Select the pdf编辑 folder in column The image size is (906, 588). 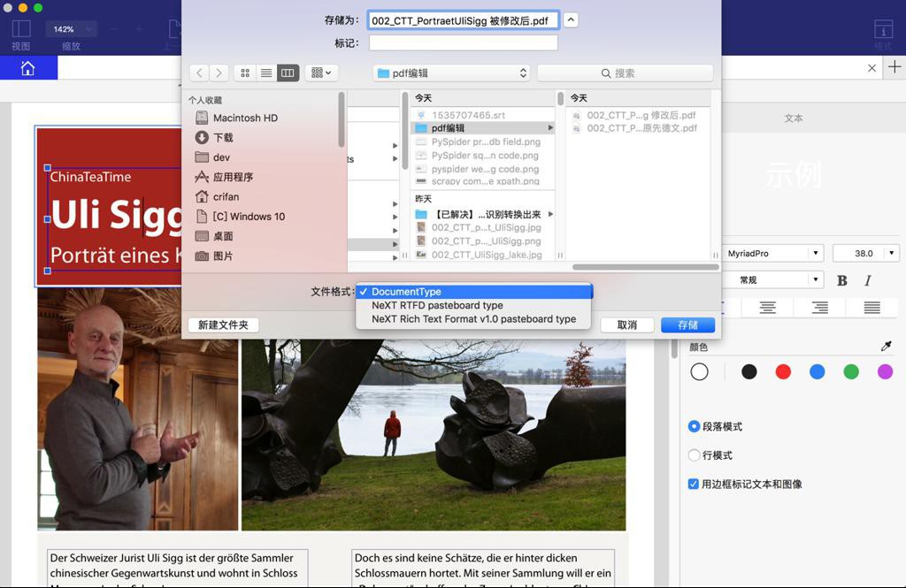tap(482, 127)
